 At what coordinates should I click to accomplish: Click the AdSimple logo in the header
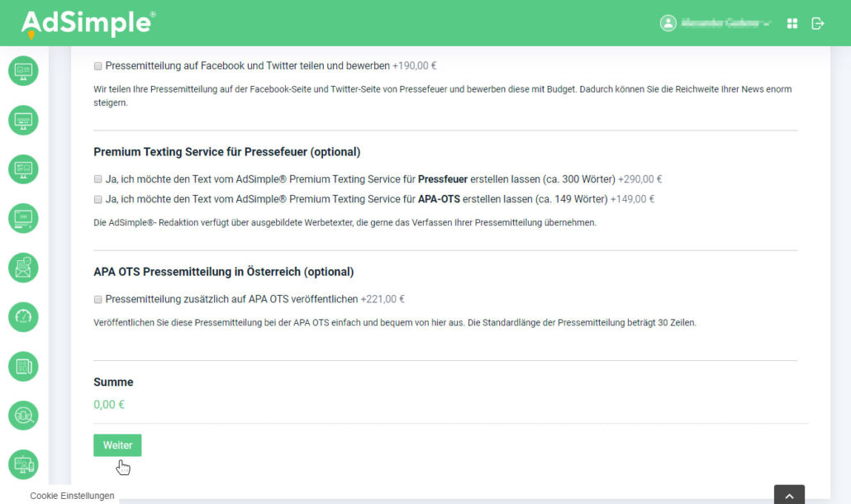pos(88,23)
